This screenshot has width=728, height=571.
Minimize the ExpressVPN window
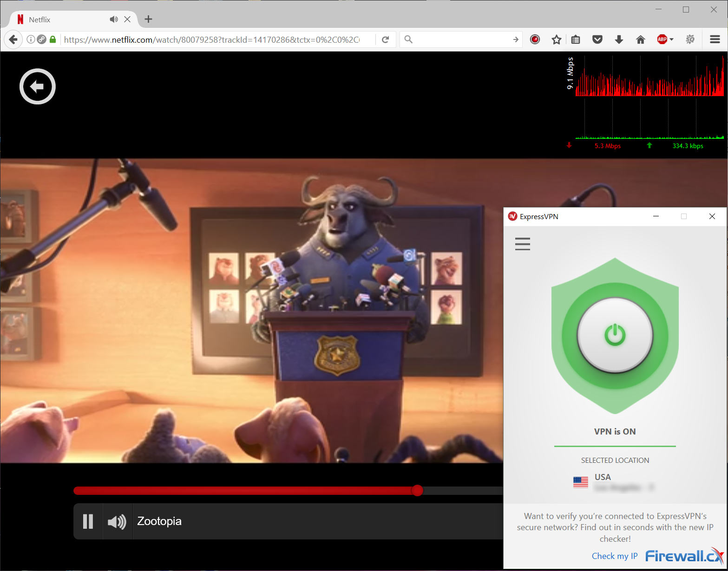(656, 216)
